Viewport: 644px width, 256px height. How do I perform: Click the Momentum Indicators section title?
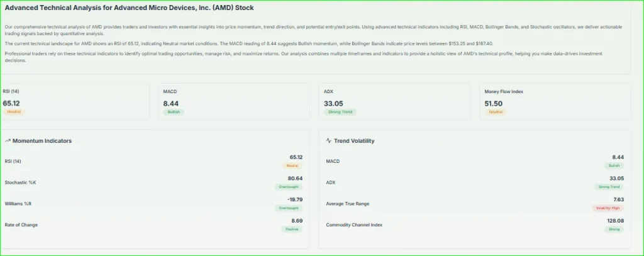point(42,141)
